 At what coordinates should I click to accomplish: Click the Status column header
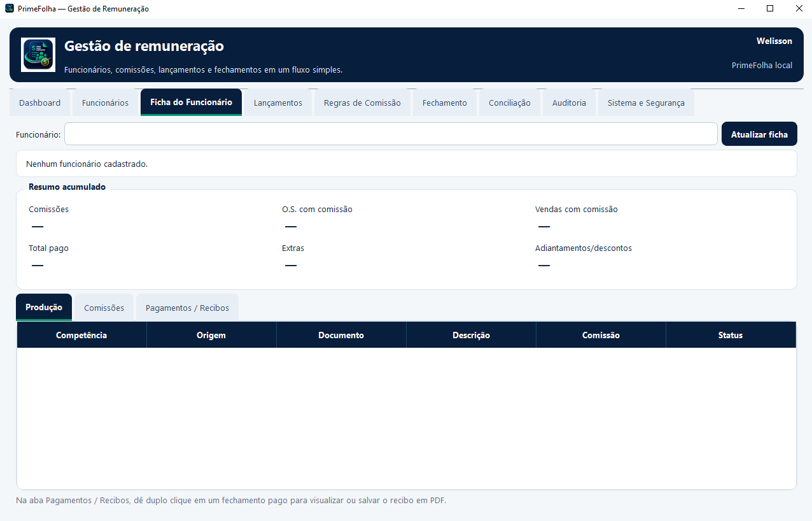[731, 335]
